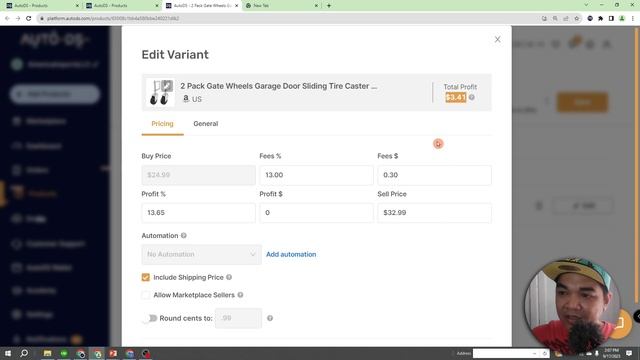
Task: Check Allow Marketplace Sellers
Action: click(x=146, y=295)
